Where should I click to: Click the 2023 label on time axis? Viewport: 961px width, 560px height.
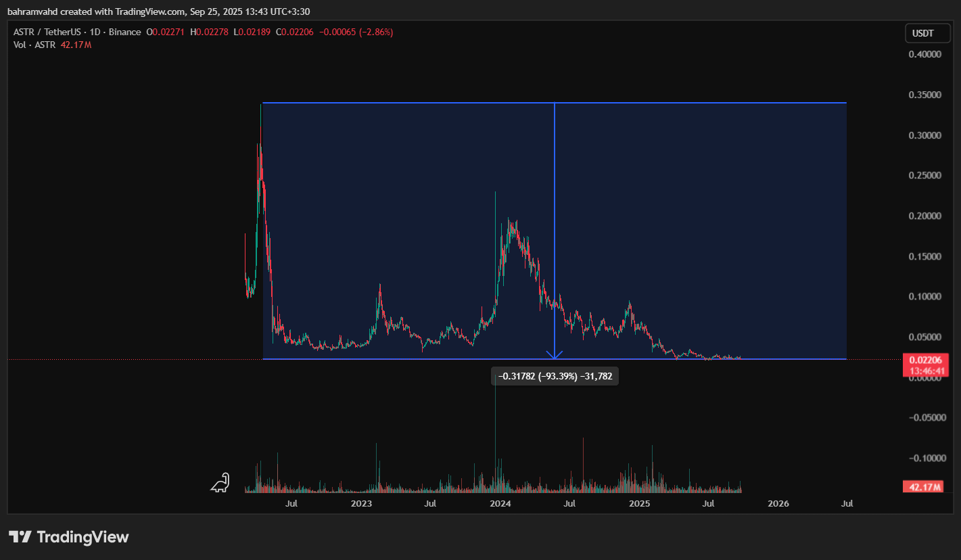point(361,504)
